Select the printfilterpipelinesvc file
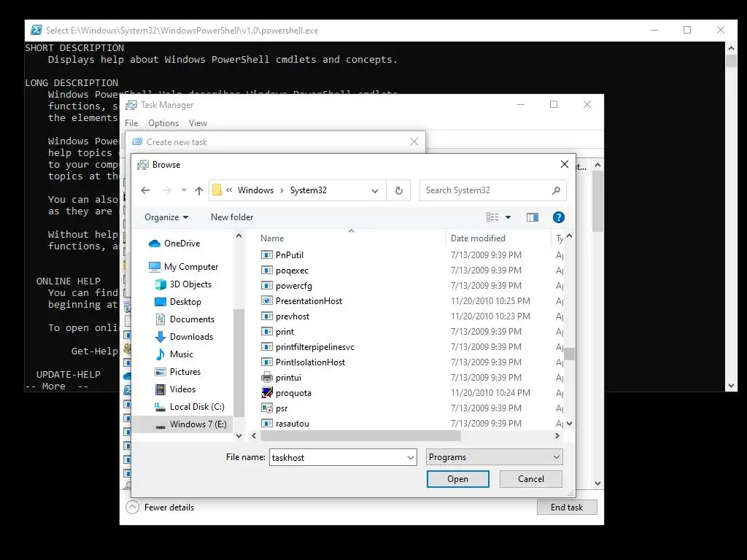 (x=315, y=346)
